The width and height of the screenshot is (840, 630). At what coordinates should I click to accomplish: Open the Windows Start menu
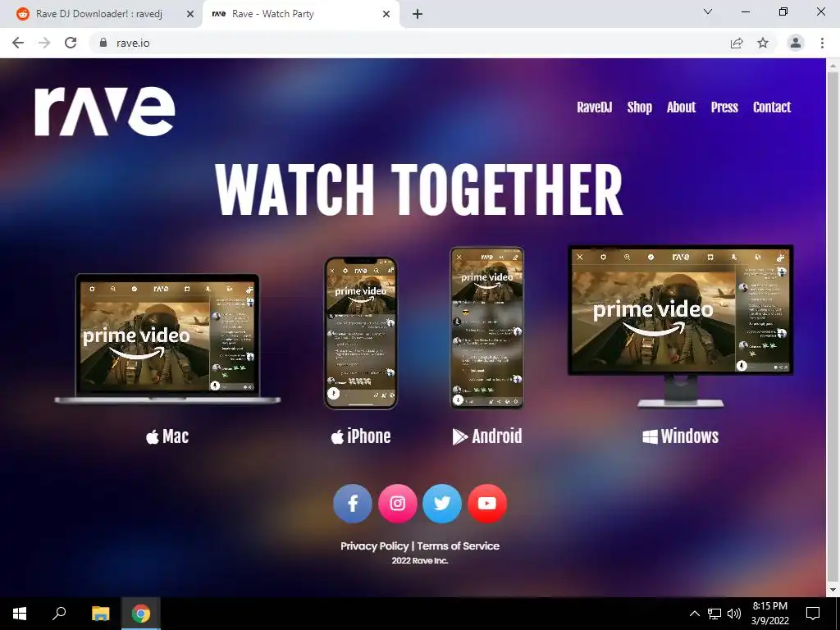[20, 614]
